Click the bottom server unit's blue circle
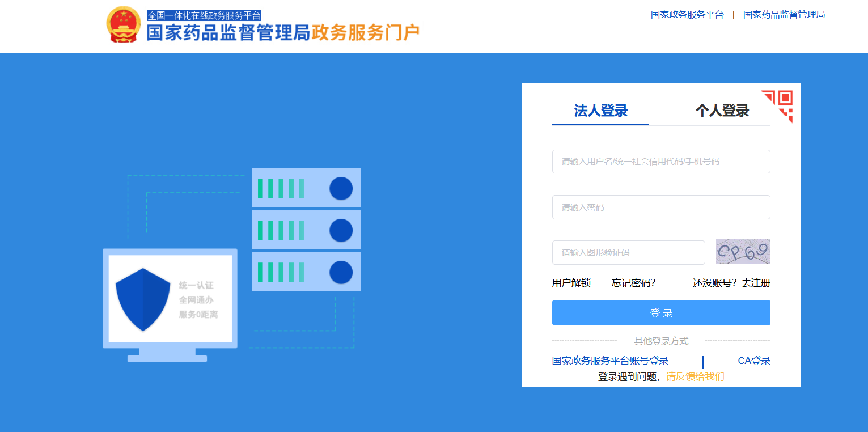This screenshot has height=432, width=868. tap(341, 272)
